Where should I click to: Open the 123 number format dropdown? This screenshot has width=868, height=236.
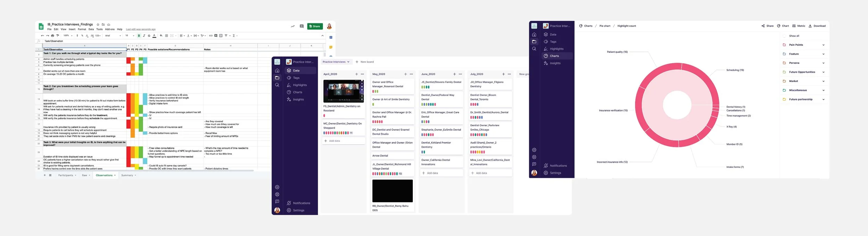tap(98, 35)
